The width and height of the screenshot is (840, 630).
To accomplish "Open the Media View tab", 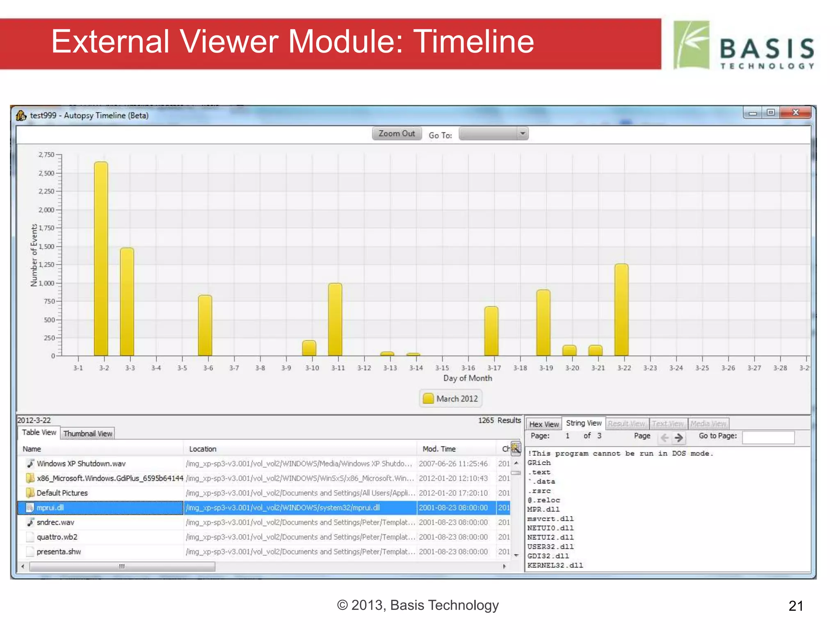I will pos(708,424).
